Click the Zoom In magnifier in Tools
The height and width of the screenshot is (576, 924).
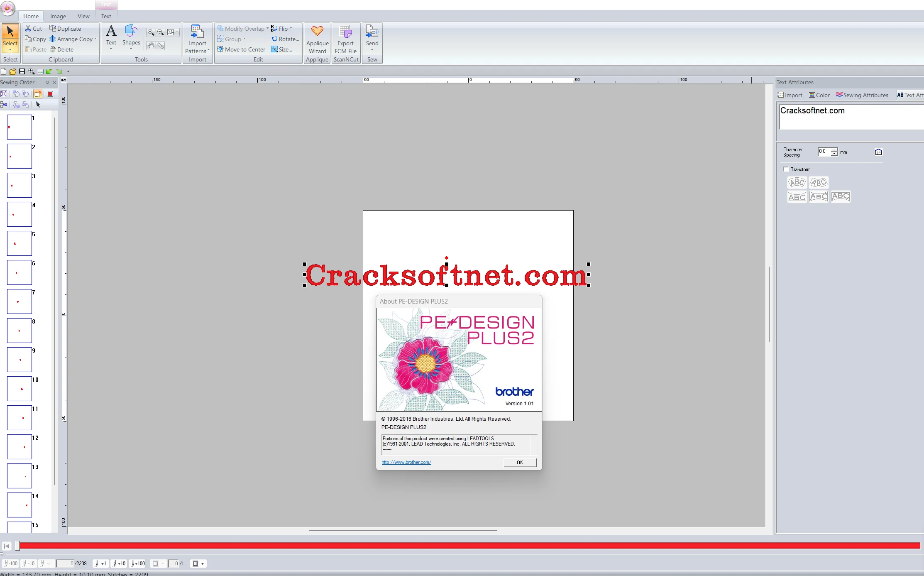coord(151,32)
